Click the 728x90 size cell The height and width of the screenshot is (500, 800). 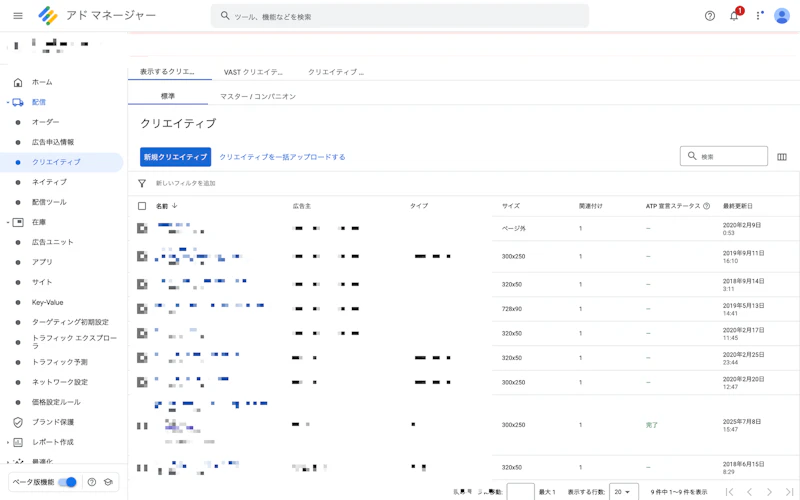pyautogui.click(x=511, y=309)
